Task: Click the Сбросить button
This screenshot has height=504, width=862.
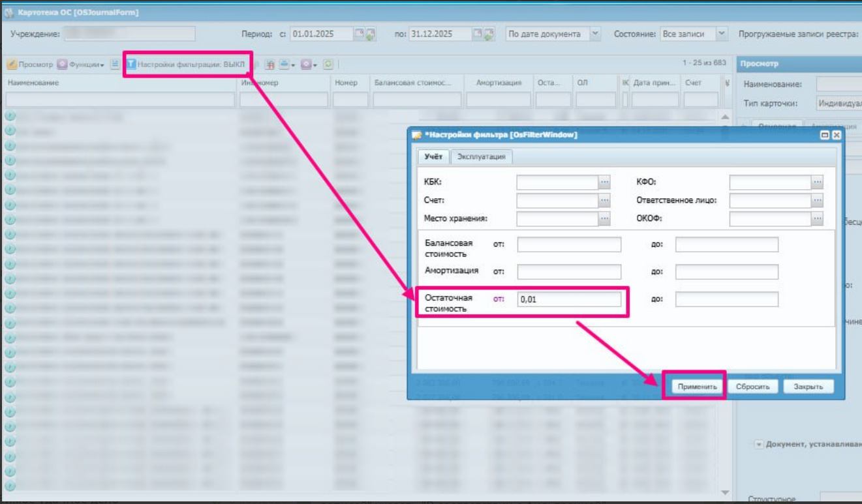Action: 753,387
